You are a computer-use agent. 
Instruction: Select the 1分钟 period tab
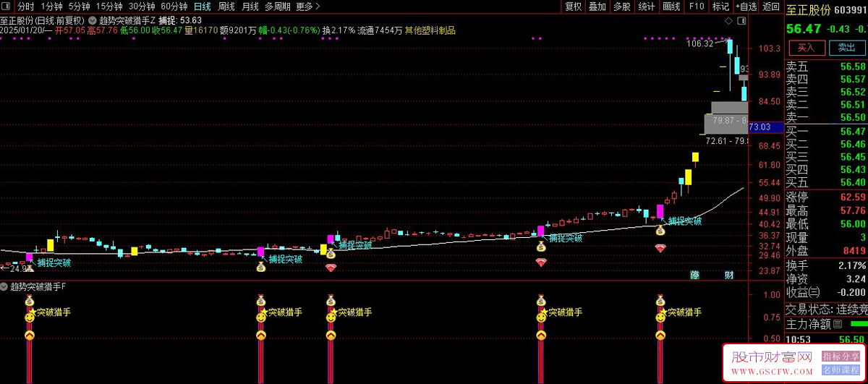51,7
